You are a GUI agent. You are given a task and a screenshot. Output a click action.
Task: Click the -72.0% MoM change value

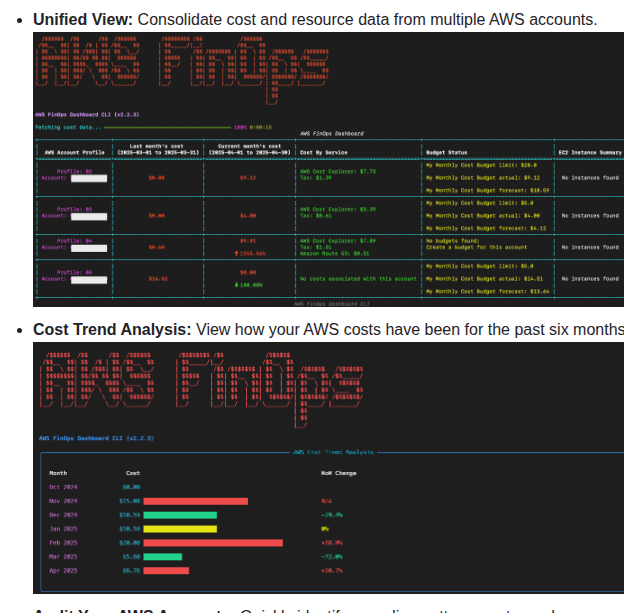pos(332,557)
